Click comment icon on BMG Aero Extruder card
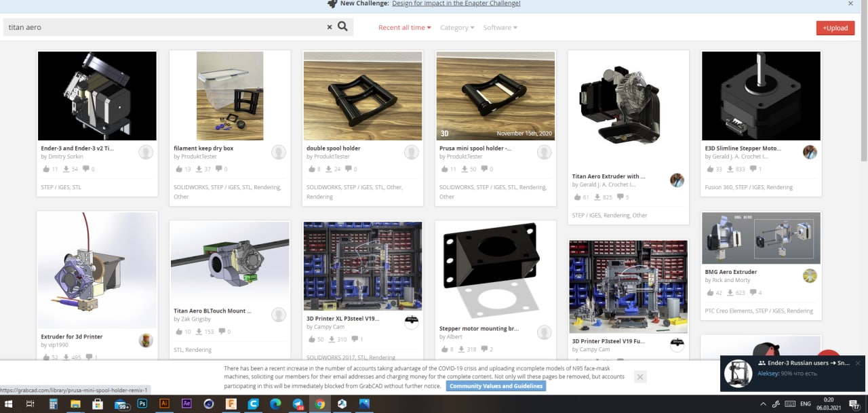This screenshot has width=868, height=413. click(753, 293)
